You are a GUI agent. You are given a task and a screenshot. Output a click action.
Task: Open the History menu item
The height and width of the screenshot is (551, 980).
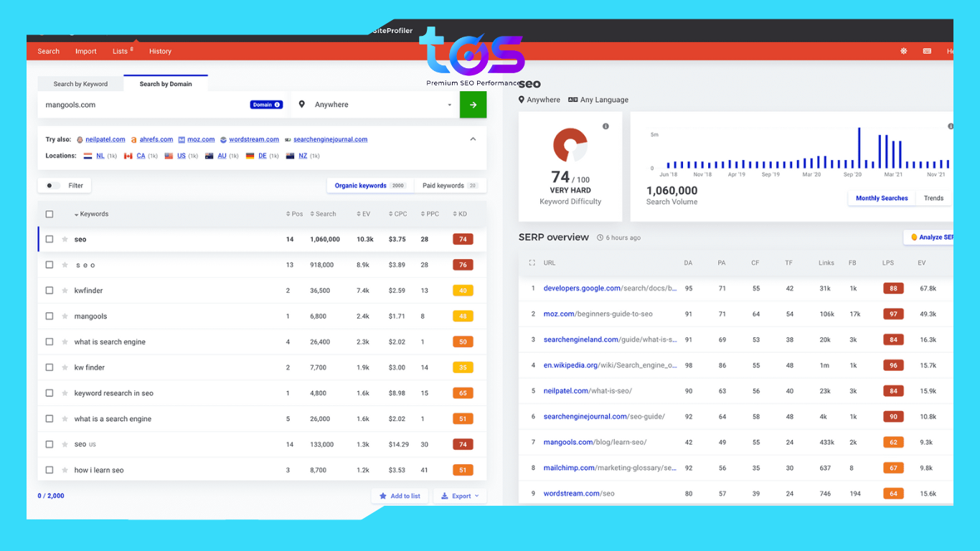click(160, 51)
